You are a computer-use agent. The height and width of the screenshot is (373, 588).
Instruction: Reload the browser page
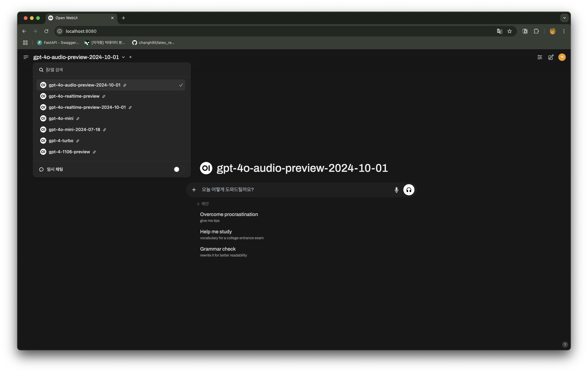[x=46, y=31]
